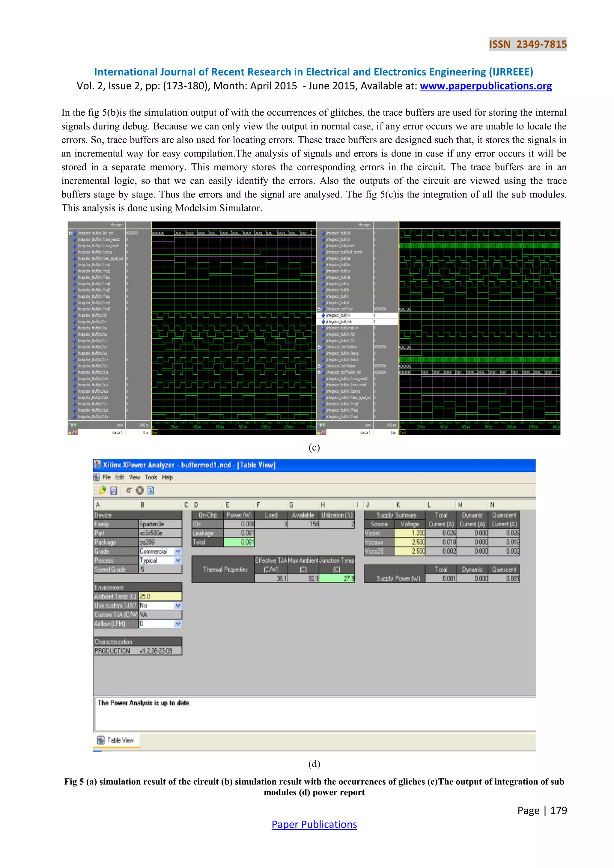Click the round stop icon in XPower toolbar
This screenshot has height=868, width=614.
pyautogui.click(x=140, y=491)
